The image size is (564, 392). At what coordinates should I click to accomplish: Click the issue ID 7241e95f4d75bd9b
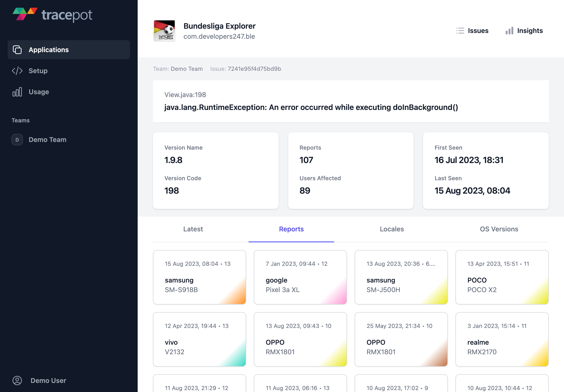click(254, 69)
